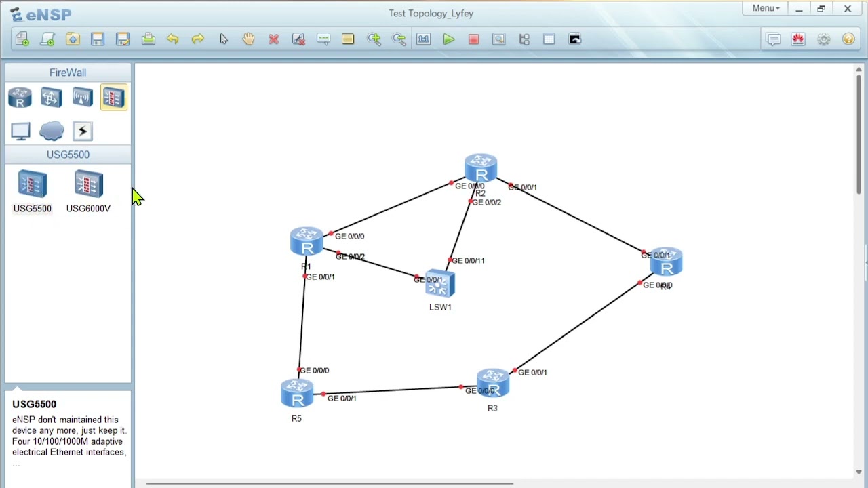Show all interfaces list icon
Image resolution: width=868 pixels, height=488 pixels.
(x=524, y=39)
